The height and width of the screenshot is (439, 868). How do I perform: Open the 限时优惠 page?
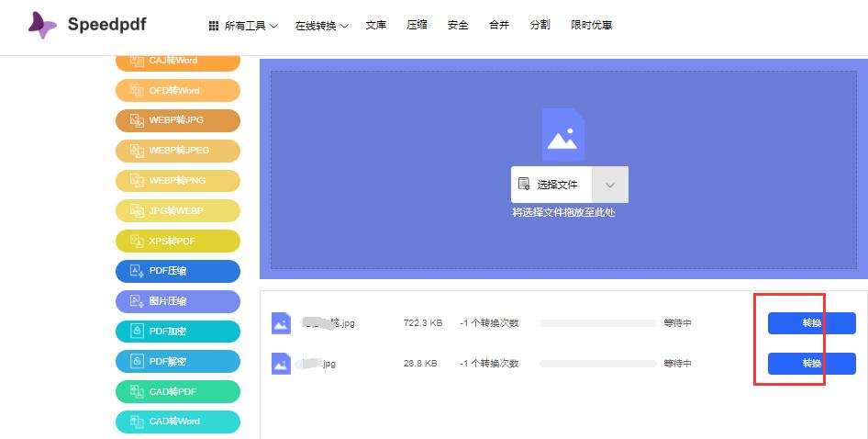[591, 25]
